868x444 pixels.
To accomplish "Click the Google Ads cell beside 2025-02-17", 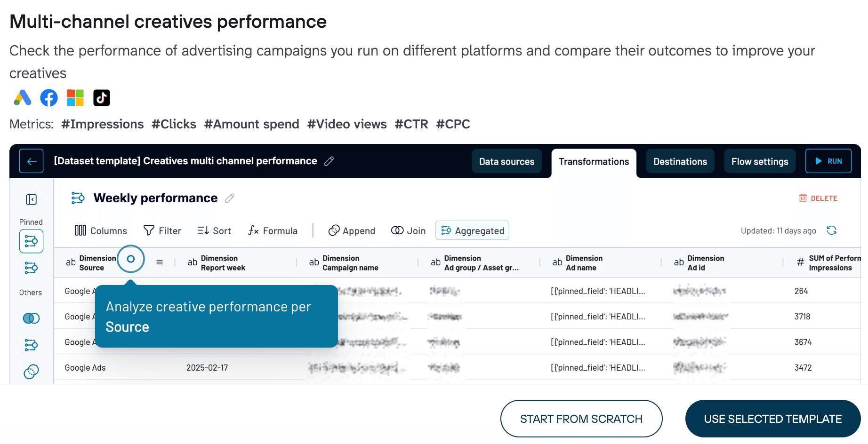I will click(85, 368).
